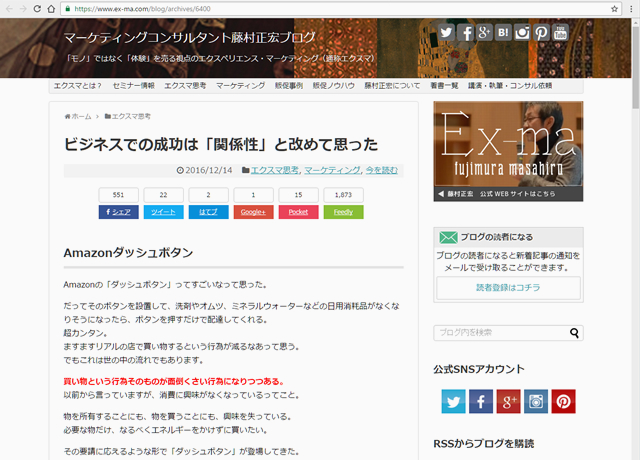Save article with the Pocket button
This screenshot has width=640, height=460.
tap(298, 212)
